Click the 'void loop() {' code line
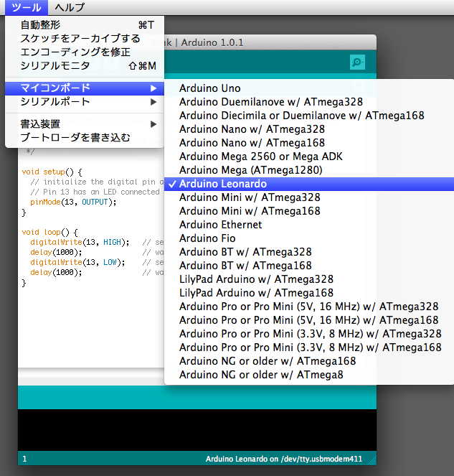 click(49, 233)
